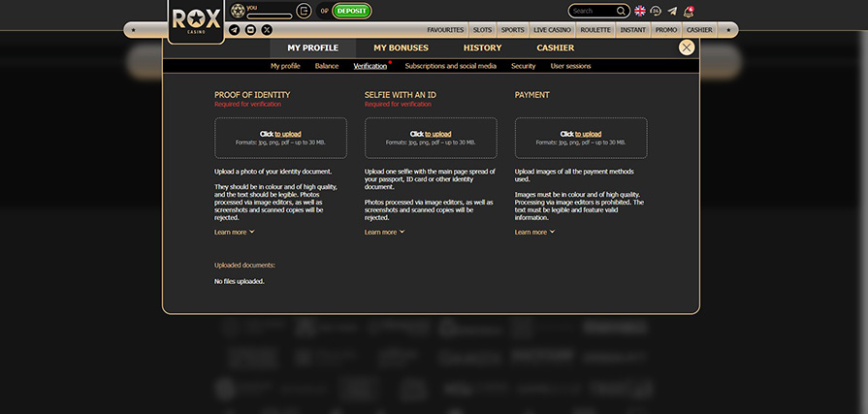Viewport: 868px width, 414px height.
Task: Open notifications bell icon
Action: [x=689, y=11]
